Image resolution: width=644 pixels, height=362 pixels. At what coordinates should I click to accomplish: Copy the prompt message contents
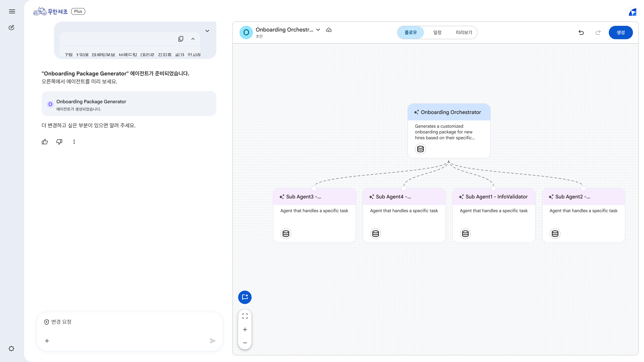click(x=181, y=39)
